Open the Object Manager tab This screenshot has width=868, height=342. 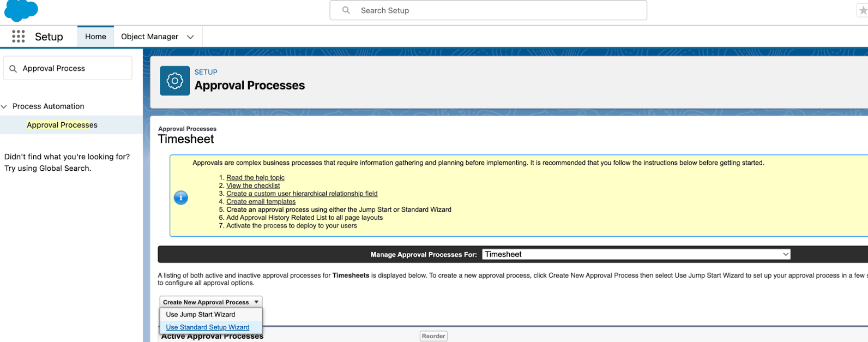(149, 37)
